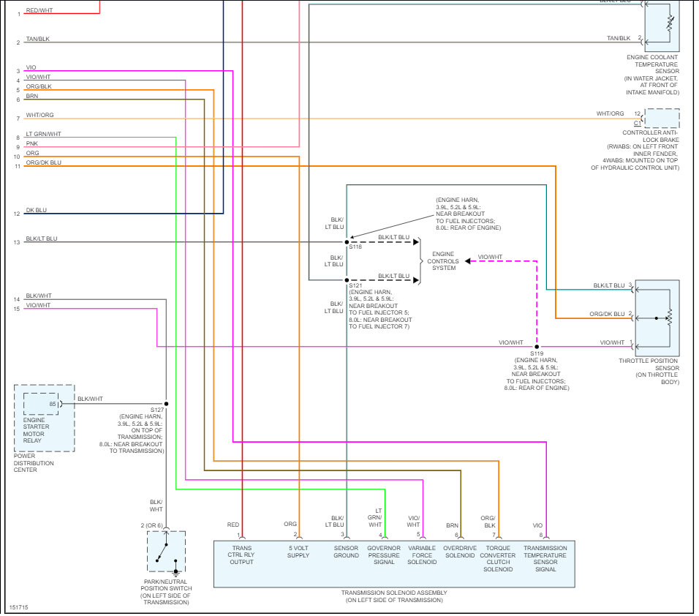Click RED wire label above solenoid pin 1
The width and height of the screenshot is (699, 616).
233,525
